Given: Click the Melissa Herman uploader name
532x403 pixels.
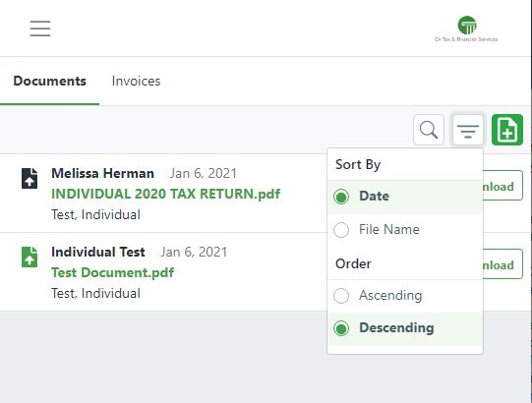Looking at the screenshot, I should (x=102, y=173).
